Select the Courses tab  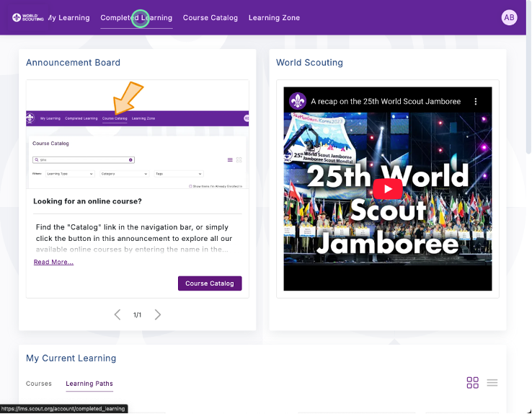pos(39,384)
